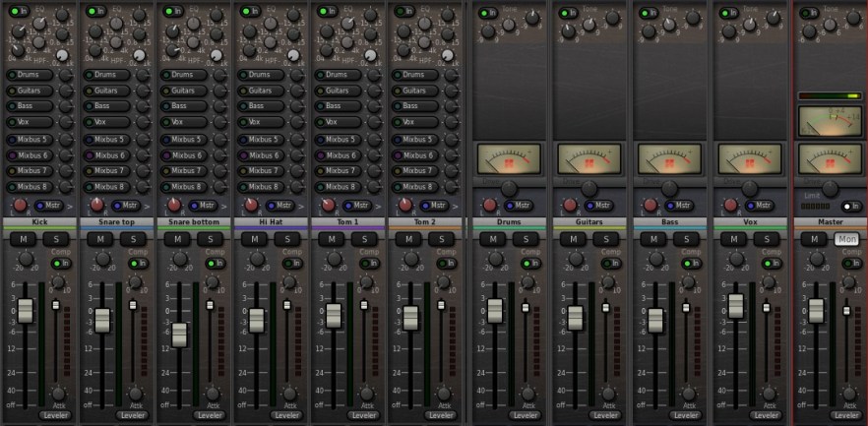Click the Guitars bus VU meter
Image resolution: width=868 pixels, height=426 pixels.
point(589,157)
